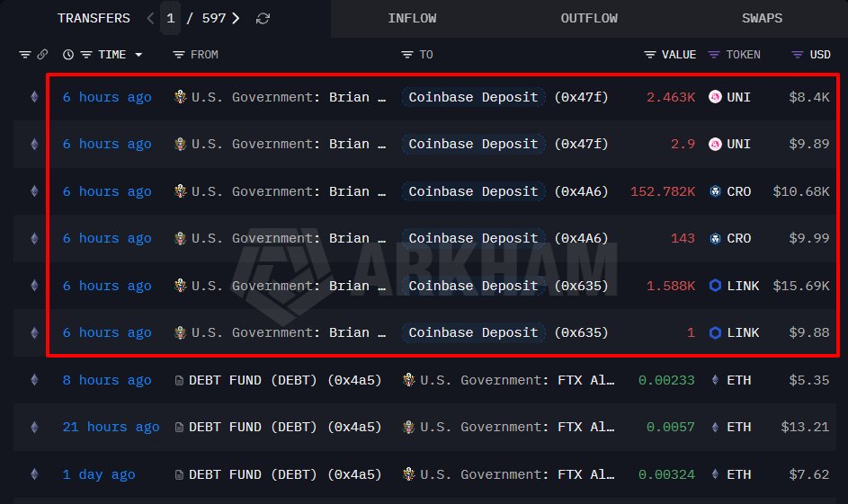Open ETH token in the $7.62 row
Image resolution: width=848 pixels, height=504 pixels.
[x=731, y=475]
